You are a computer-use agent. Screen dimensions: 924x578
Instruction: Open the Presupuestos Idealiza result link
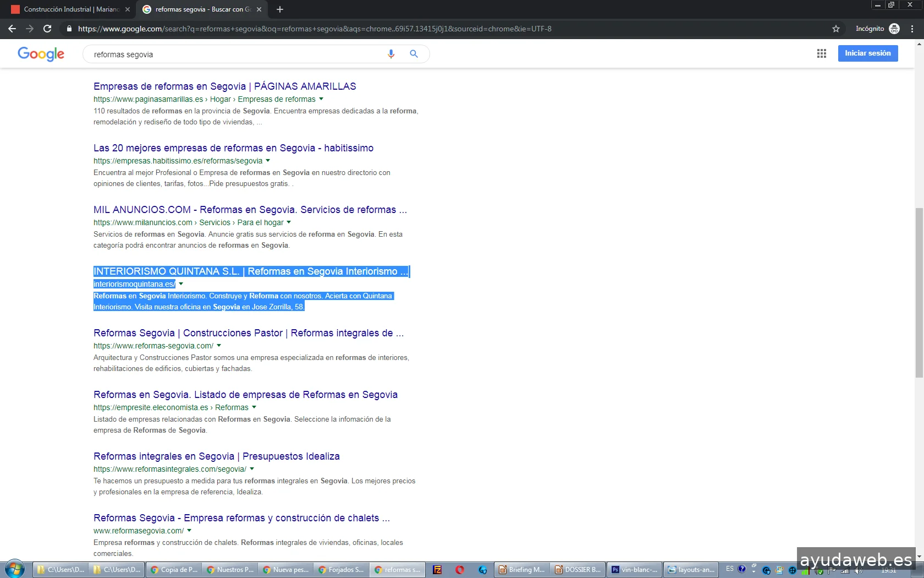tap(216, 456)
